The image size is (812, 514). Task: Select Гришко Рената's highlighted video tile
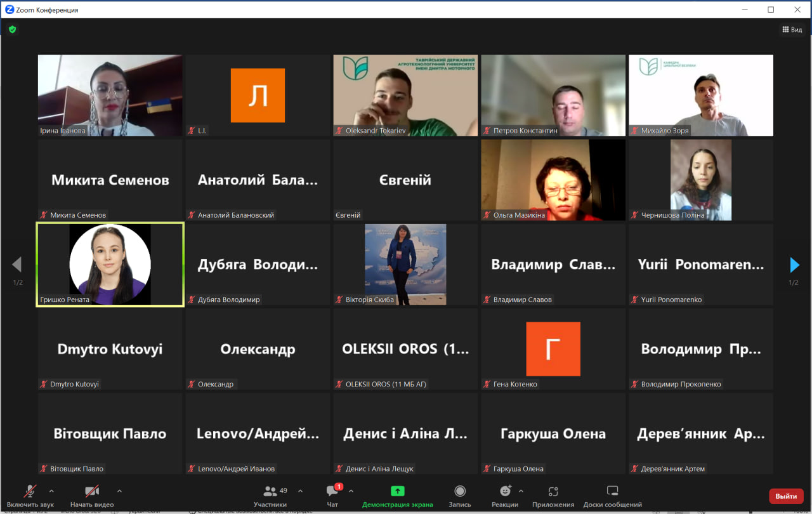tap(110, 264)
